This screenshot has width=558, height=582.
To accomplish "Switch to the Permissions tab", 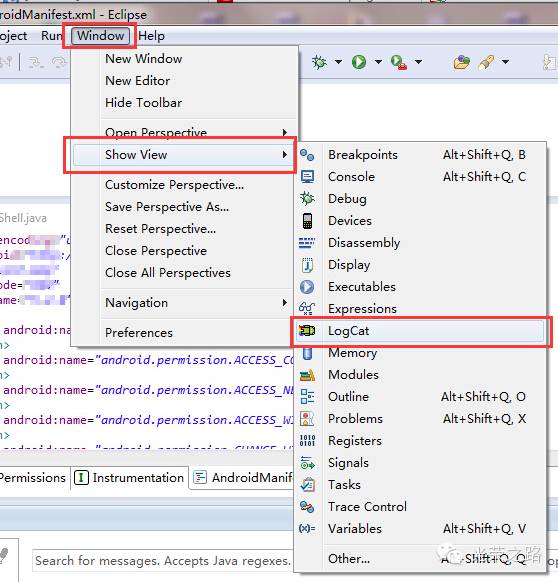I will [x=33, y=478].
